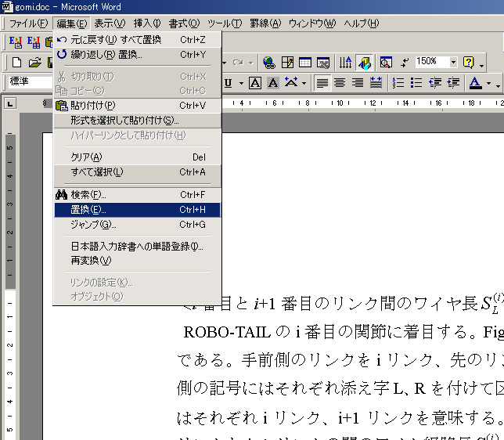Open the 書式(O) menu
This screenshot has width=504, height=440.
point(184,23)
